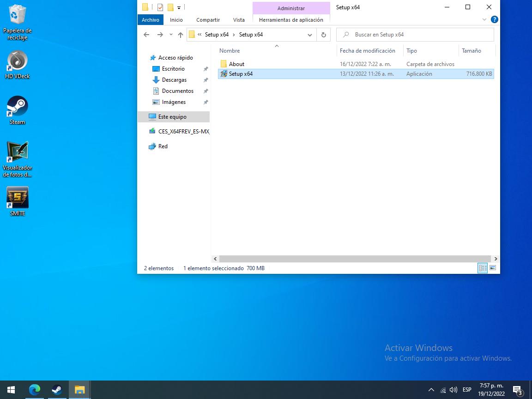Click the horizontal scrollbar right arrow

(x=496, y=259)
